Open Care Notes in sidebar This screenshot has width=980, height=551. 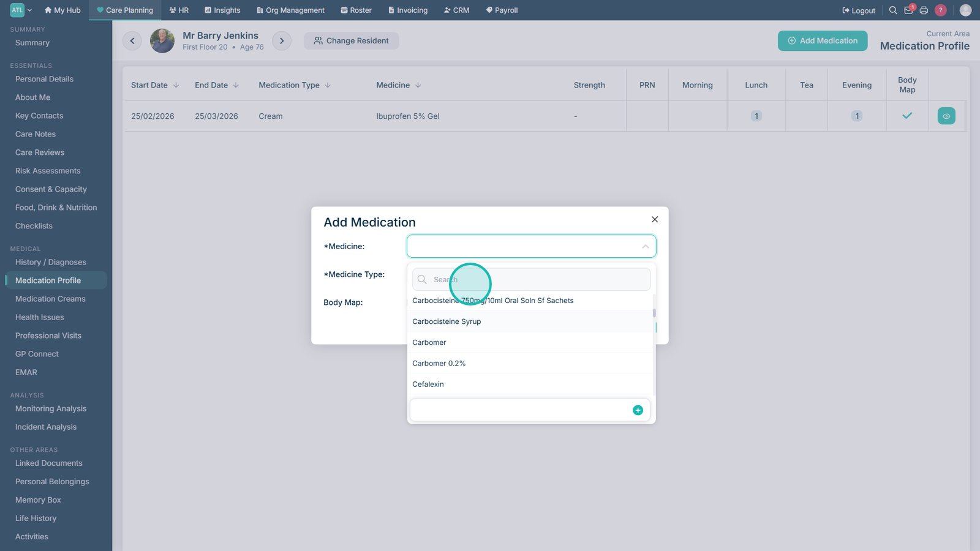[x=36, y=134]
